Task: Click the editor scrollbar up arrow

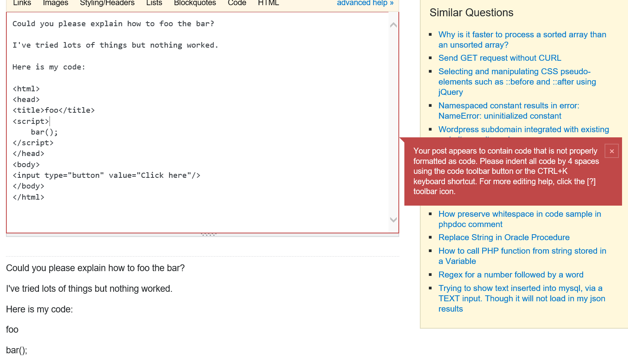Action: pos(394,25)
